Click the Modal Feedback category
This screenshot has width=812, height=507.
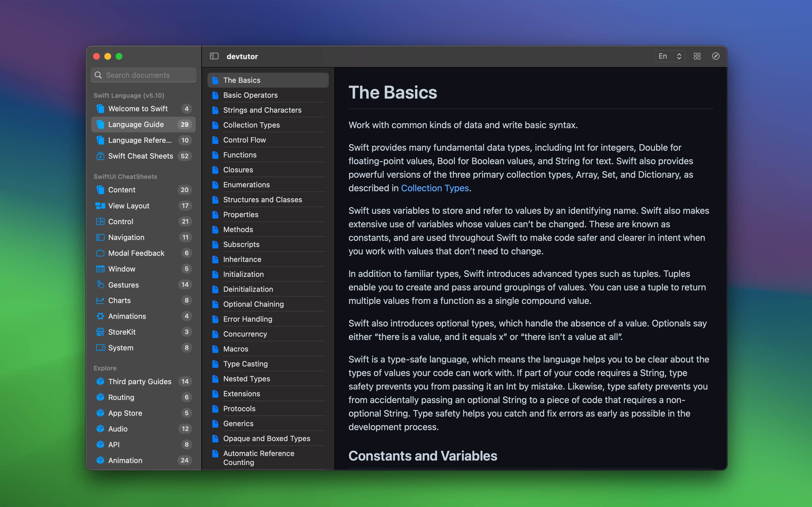[x=136, y=253]
